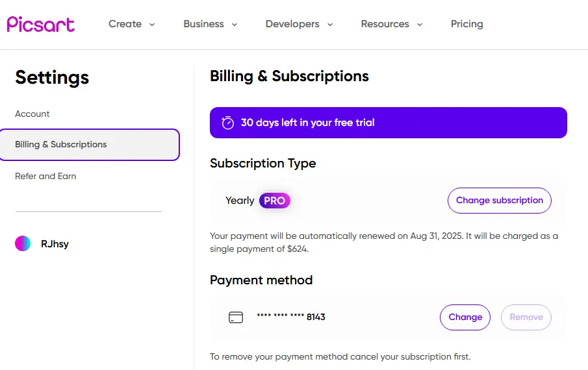
Task: Expand the Resources dropdown chevron
Action: [x=420, y=25]
